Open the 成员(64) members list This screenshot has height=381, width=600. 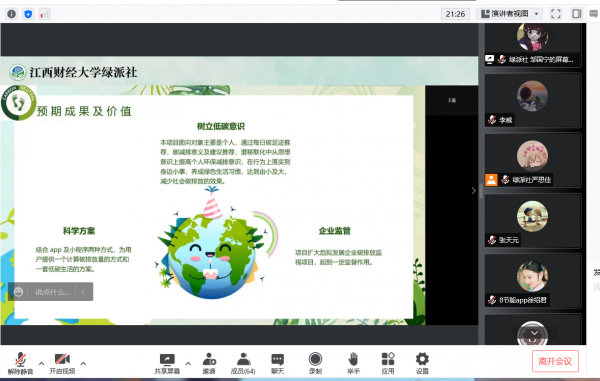click(x=243, y=363)
